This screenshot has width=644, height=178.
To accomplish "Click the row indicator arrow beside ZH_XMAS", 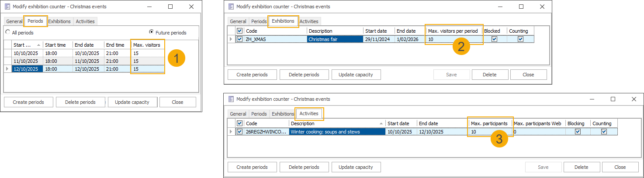I will point(231,39).
